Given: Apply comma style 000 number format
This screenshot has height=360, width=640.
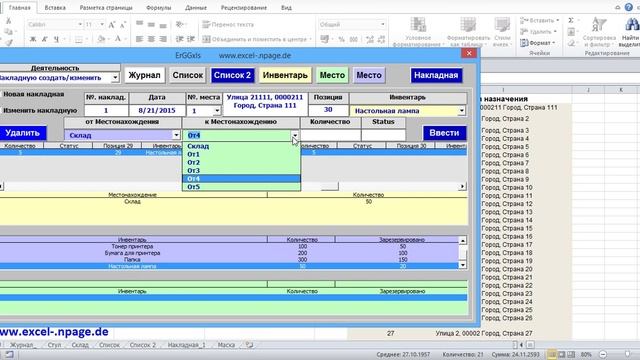Looking at the screenshot, I should pyautogui.click(x=353, y=40).
